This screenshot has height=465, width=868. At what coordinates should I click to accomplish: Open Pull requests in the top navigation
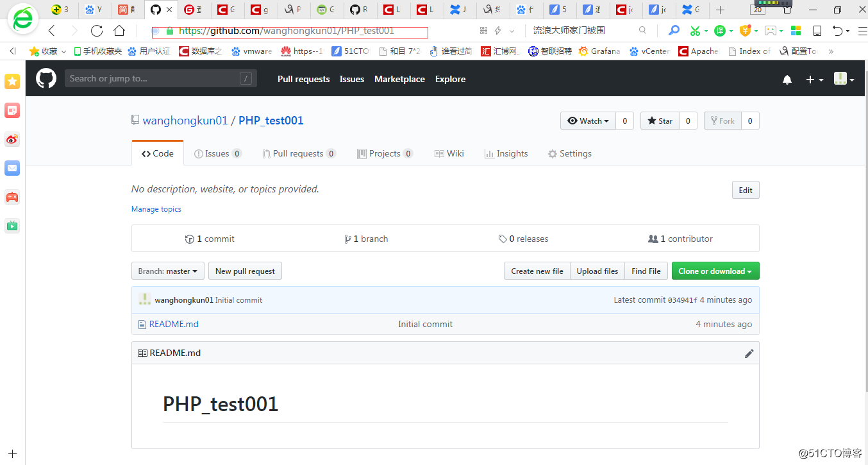pyautogui.click(x=304, y=79)
